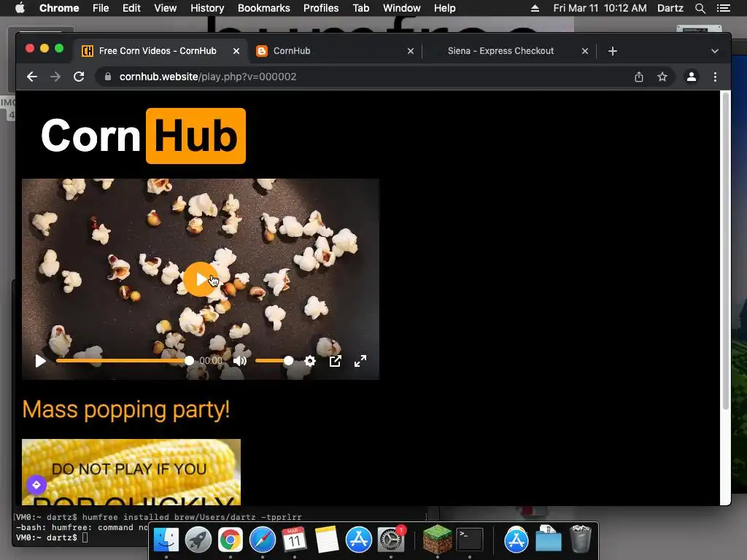Open the corn thumbnail DO NOT PLAY IF YOU

(x=131, y=472)
